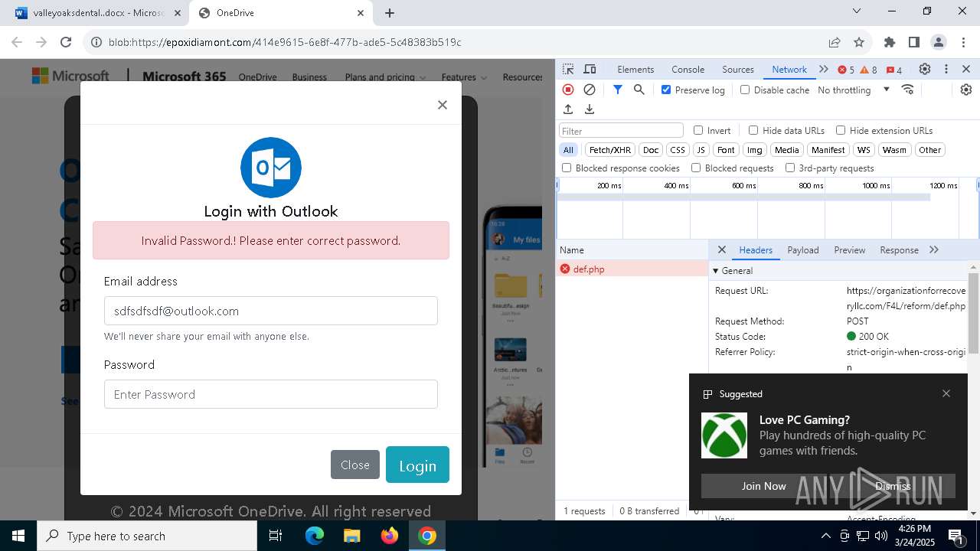
Task: Check Blocked response cookies checkbox
Action: point(567,168)
